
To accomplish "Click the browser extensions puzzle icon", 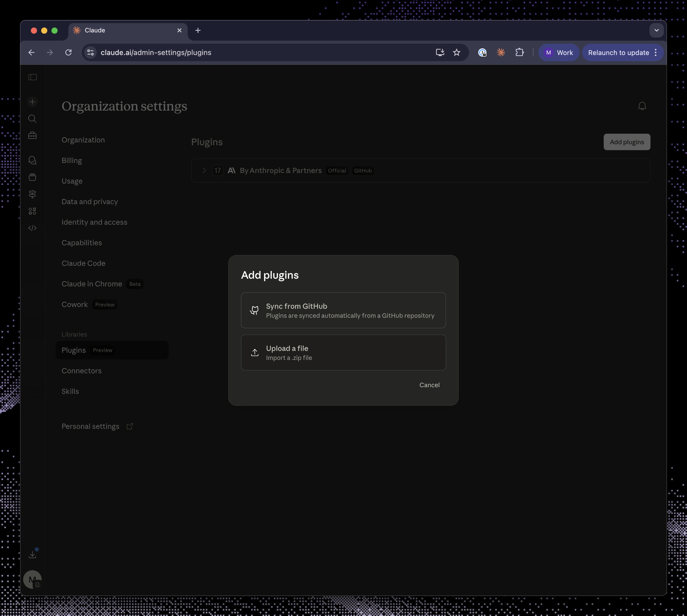I will (x=519, y=52).
